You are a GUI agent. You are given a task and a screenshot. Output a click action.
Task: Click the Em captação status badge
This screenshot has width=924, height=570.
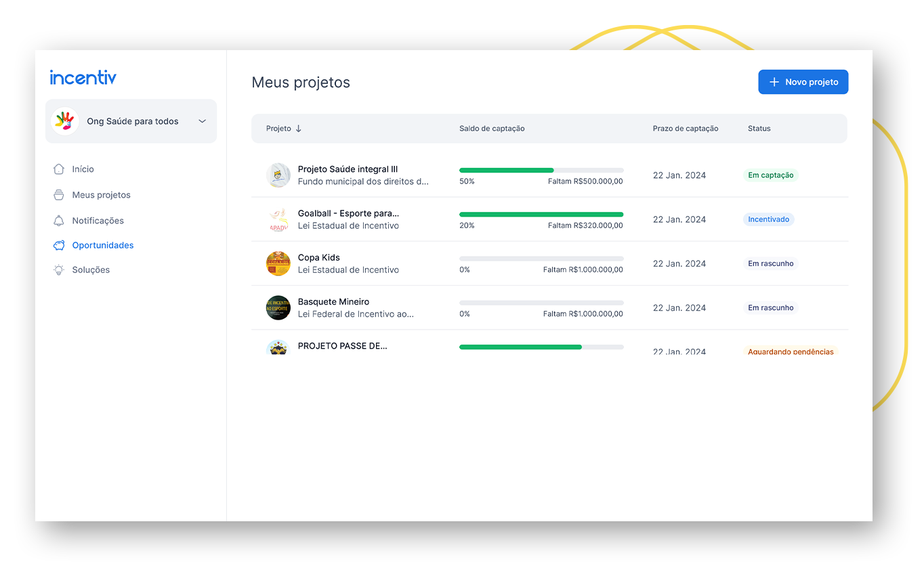[771, 175]
